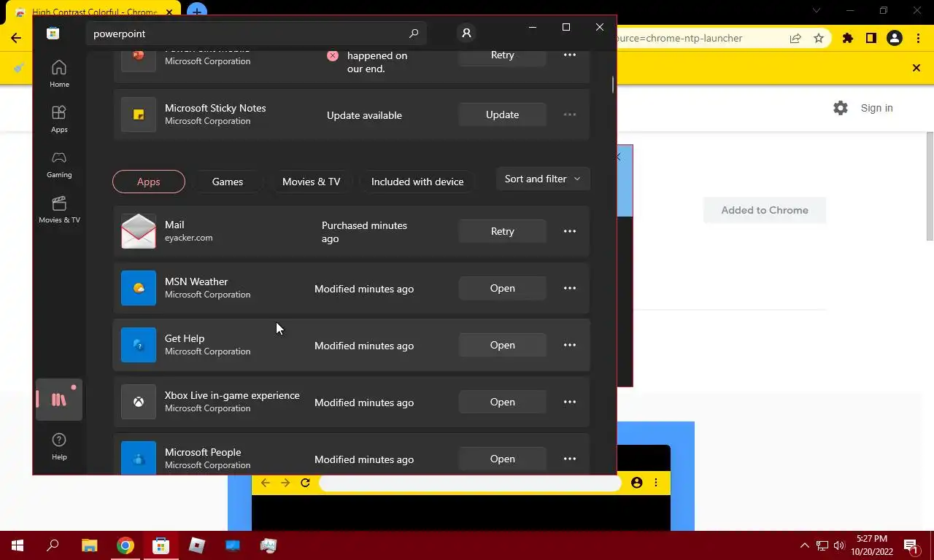The height and width of the screenshot is (560, 934).
Task: Open the Library icon in Store sidebar
Action: (x=59, y=400)
